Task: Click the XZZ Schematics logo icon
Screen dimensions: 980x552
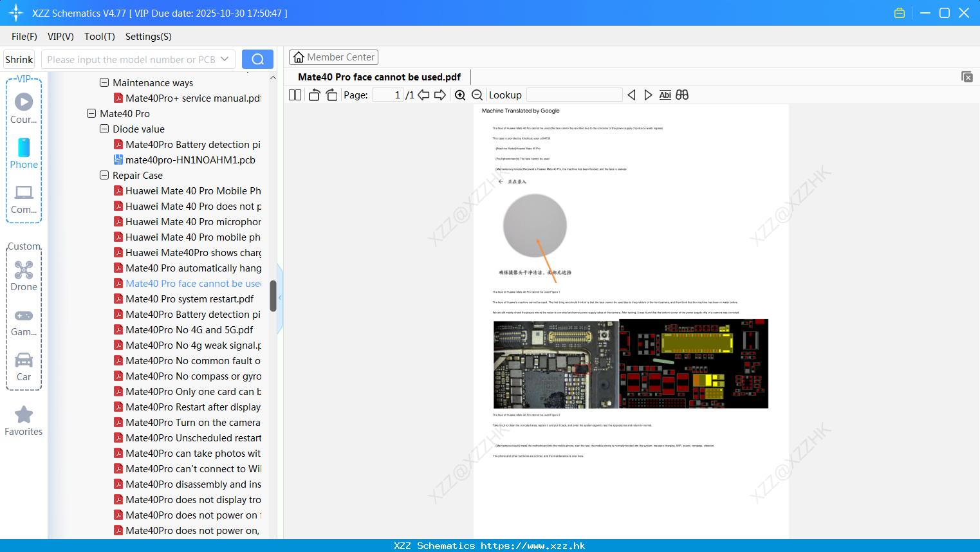Action: click(x=15, y=13)
